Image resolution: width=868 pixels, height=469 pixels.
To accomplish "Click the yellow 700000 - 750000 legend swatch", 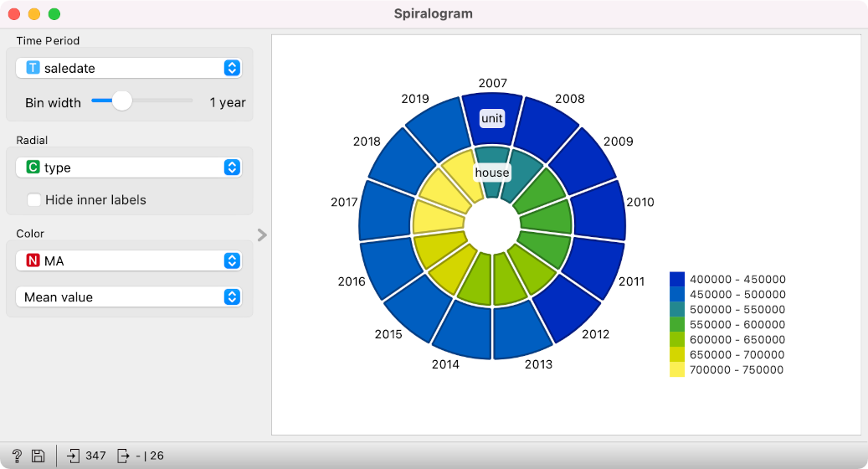I will [677, 369].
